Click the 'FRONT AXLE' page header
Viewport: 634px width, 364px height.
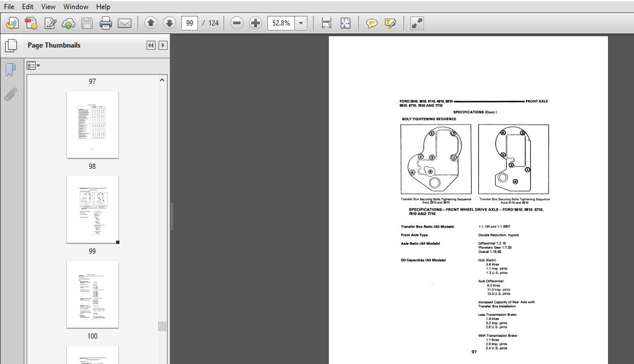[537, 101]
